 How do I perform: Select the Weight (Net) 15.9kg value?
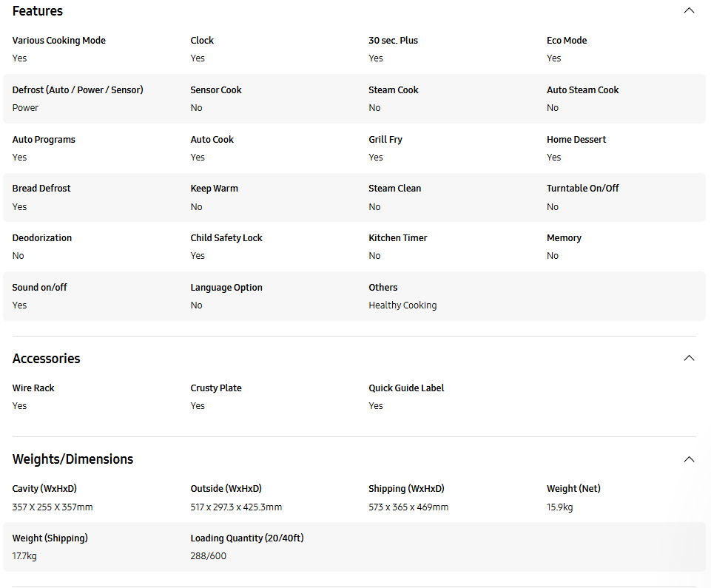[x=559, y=507]
